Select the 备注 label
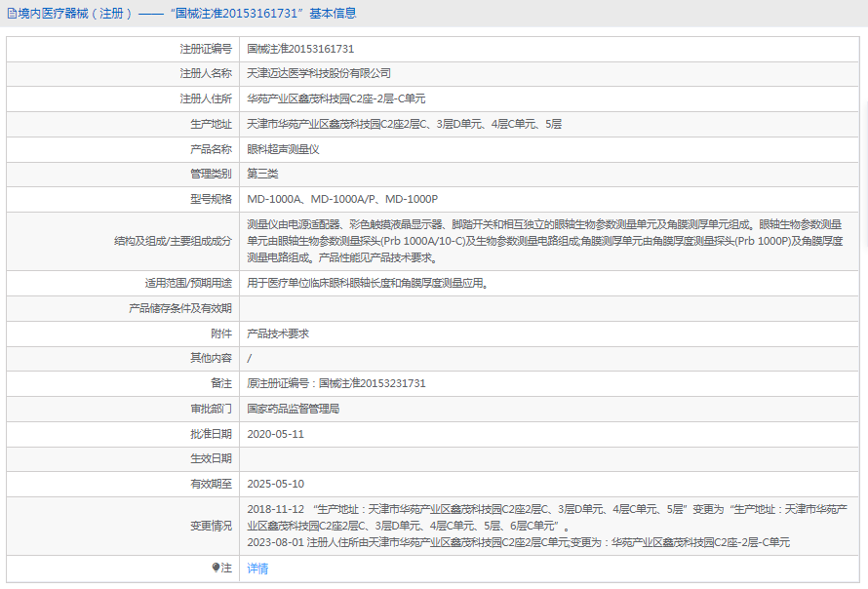868x589 pixels. tap(221, 383)
